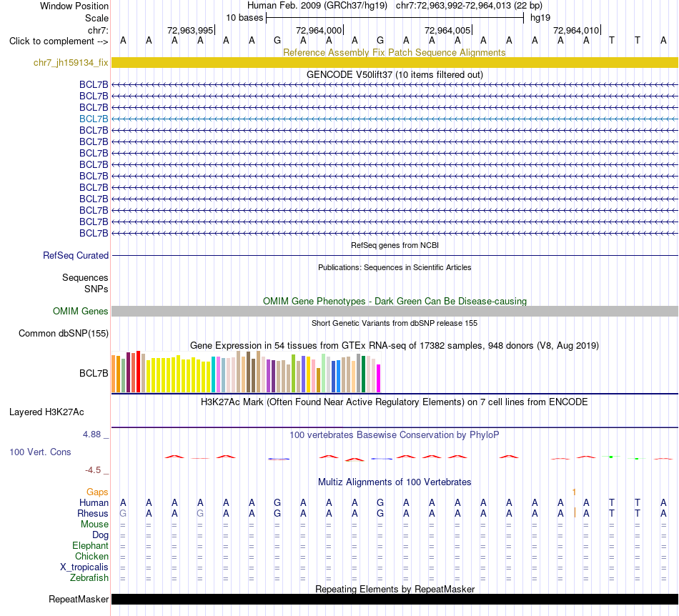Click the dark green bar in GTEx chart

coord(363,374)
